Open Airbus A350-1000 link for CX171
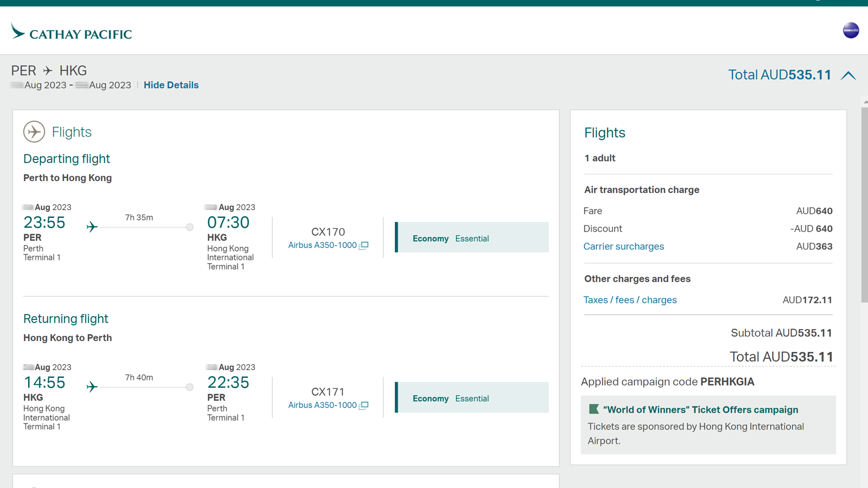This screenshot has width=868, height=488. click(x=322, y=405)
